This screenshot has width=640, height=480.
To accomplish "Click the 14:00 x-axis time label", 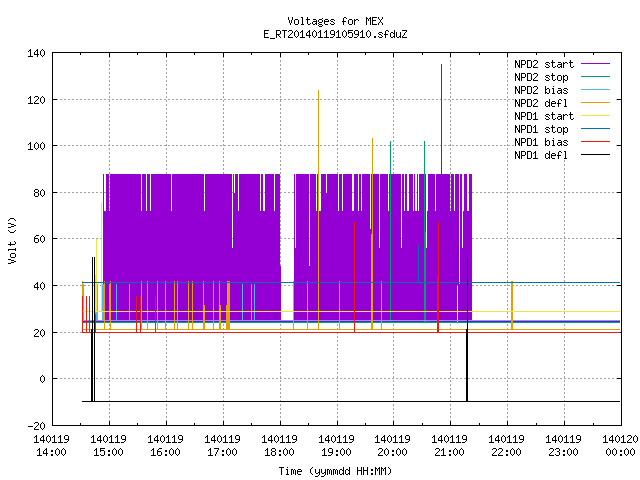I will click(51, 452).
